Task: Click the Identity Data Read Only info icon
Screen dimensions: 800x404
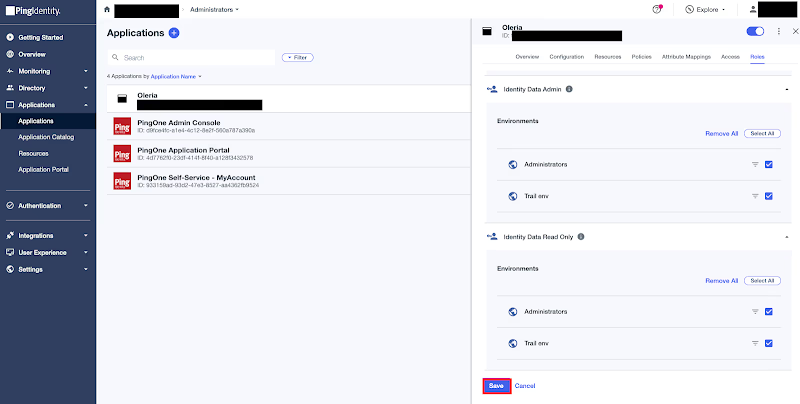Action: [x=581, y=237]
